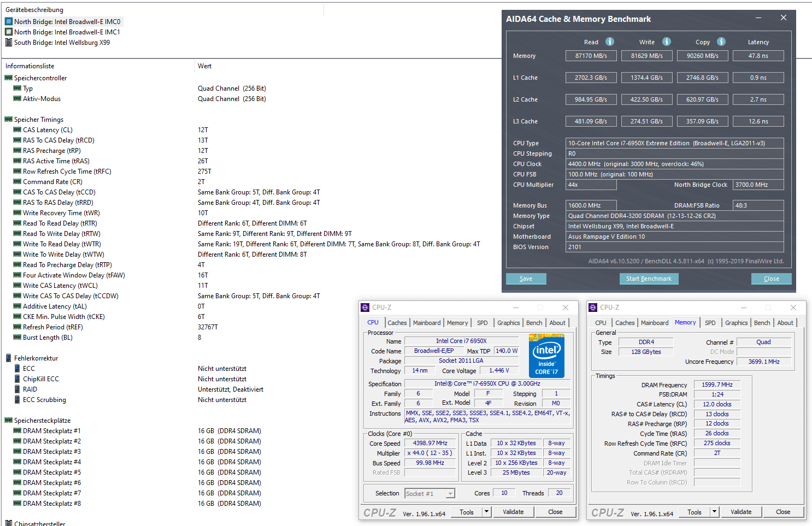Image resolution: width=812 pixels, height=526 pixels.
Task: Click the Core Voltage 1.446 V value
Action: (x=499, y=370)
